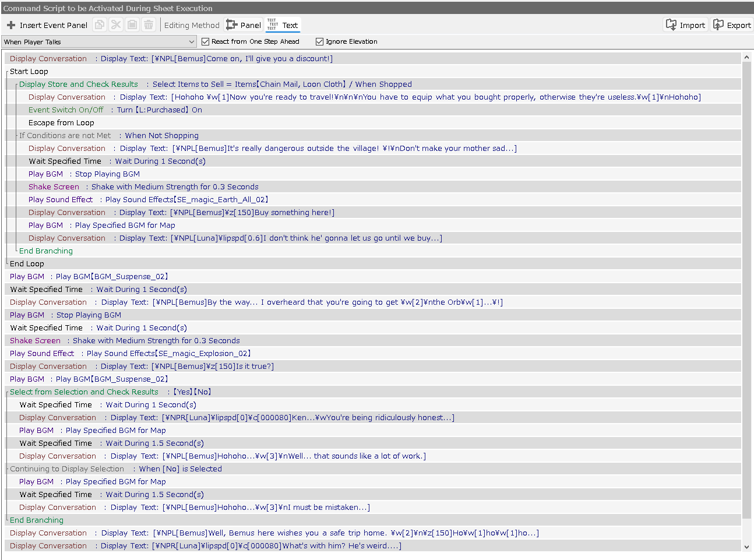The height and width of the screenshot is (560, 754).
Task: Open the When Player Talks dropdown
Action: (x=192, y=42)
